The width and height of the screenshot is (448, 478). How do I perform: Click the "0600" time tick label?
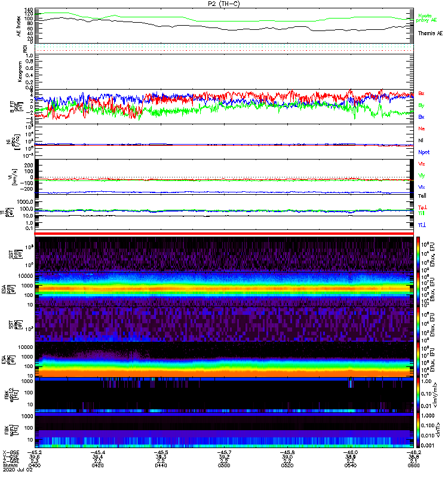(x=413, y=465)
